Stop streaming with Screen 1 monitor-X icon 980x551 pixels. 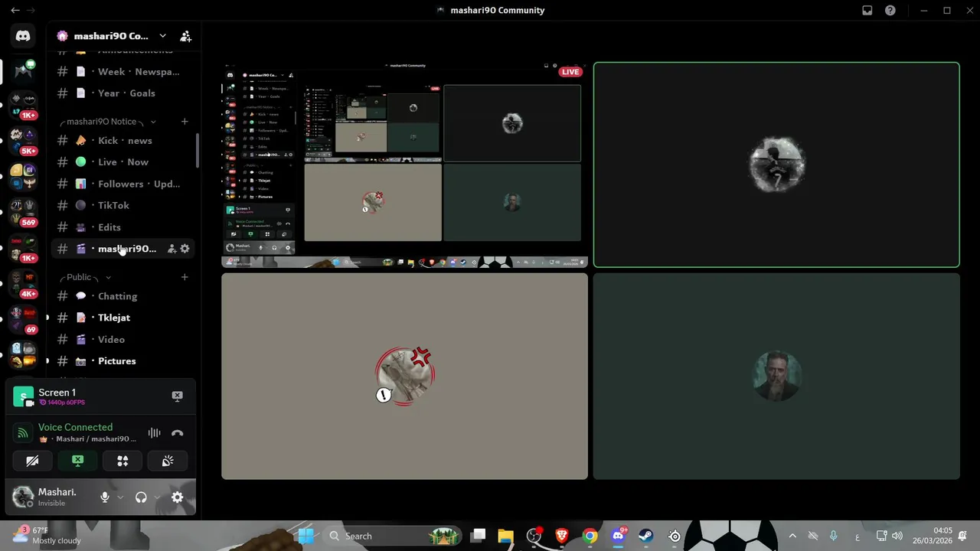177,396
